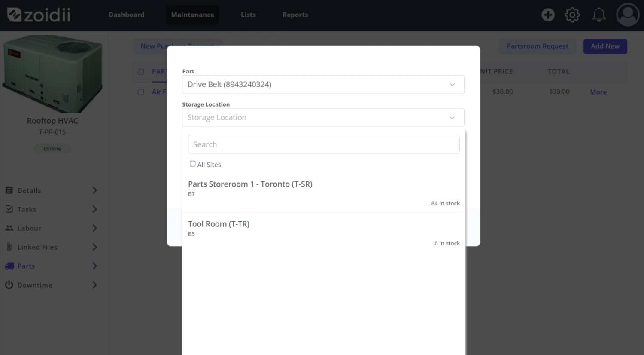The image size is (644, 355).
Task: Click the Add New button
Action: 605,46
